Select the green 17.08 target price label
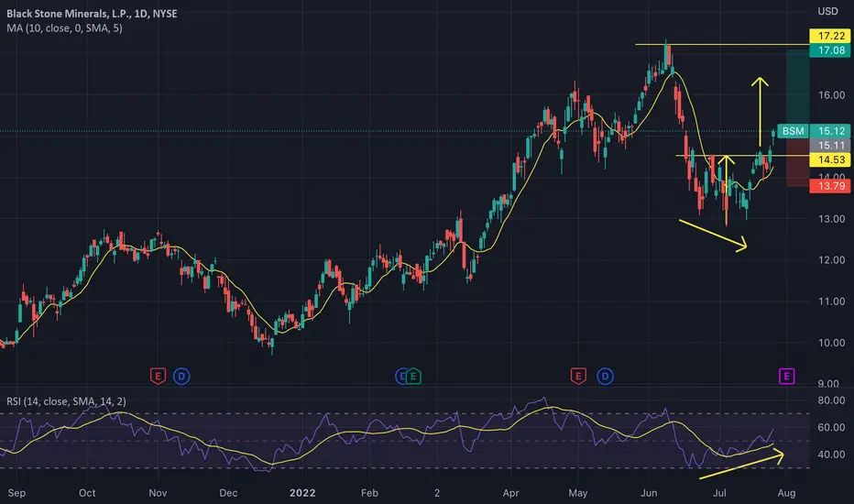Screen dimensions: 854x504 [830, 50]
